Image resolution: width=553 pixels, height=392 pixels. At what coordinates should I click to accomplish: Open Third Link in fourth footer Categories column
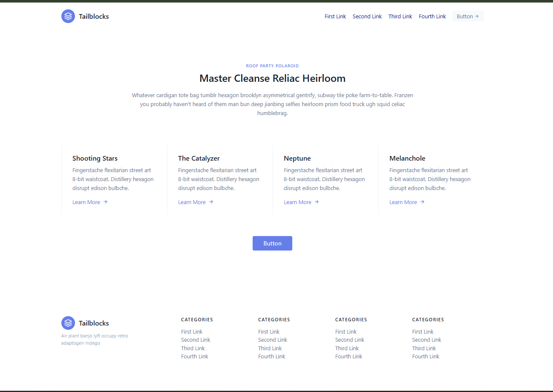424,349
